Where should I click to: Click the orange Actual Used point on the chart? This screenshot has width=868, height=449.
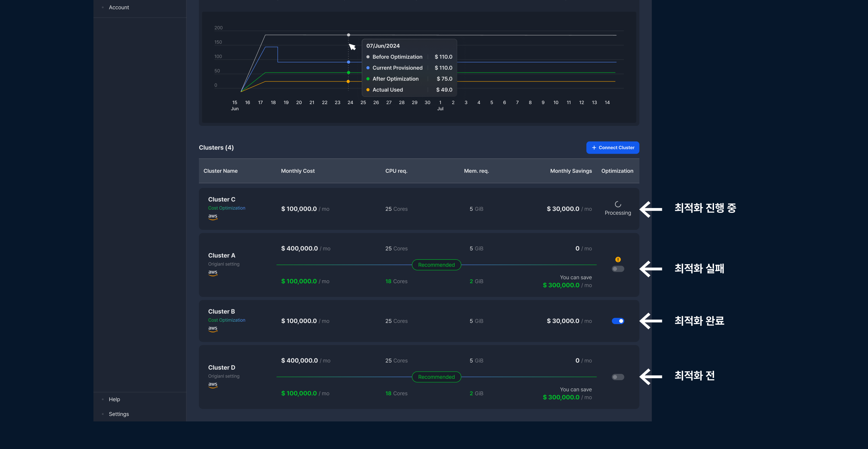point(348,81)
